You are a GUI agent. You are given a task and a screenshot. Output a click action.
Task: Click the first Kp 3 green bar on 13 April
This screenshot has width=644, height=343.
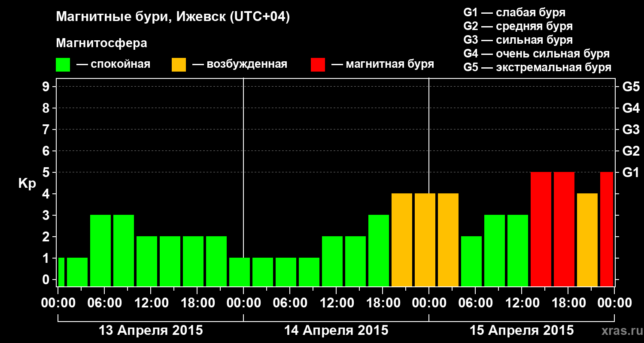(100, 250)
